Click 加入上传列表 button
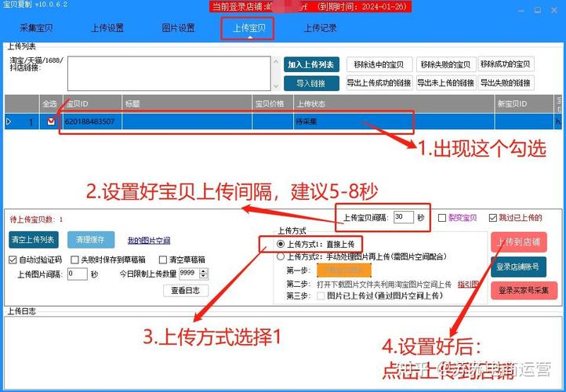 tap(311, 64)
